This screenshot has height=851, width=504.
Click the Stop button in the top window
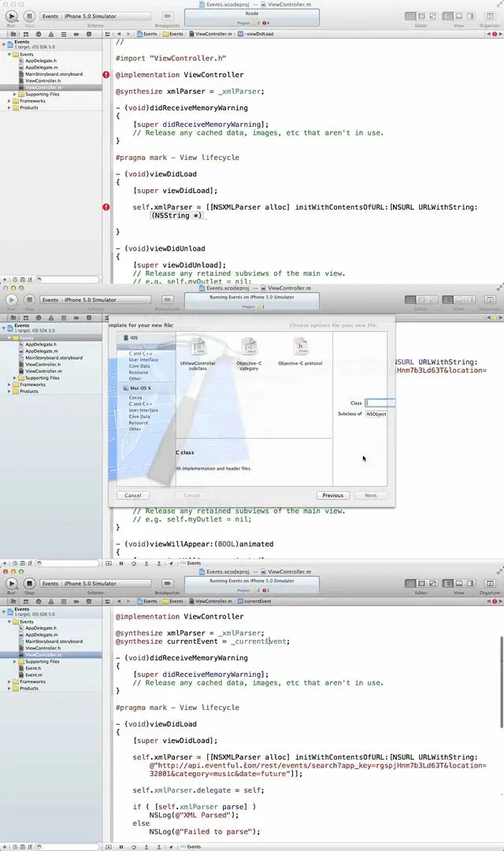click(x=29, y=17)
